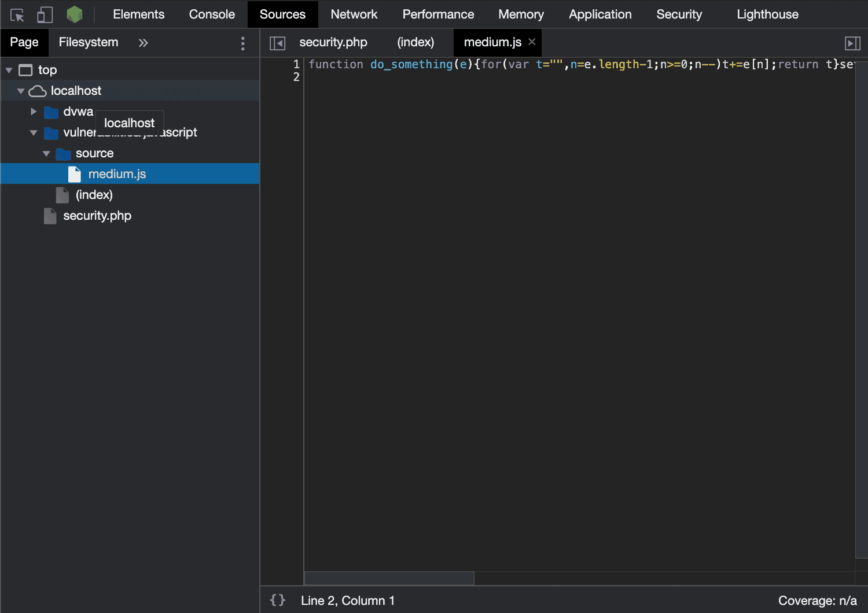Collapse the localhost tree node
Screen dimensions: 868x613
pyautogui.click(x=21, y=90)
